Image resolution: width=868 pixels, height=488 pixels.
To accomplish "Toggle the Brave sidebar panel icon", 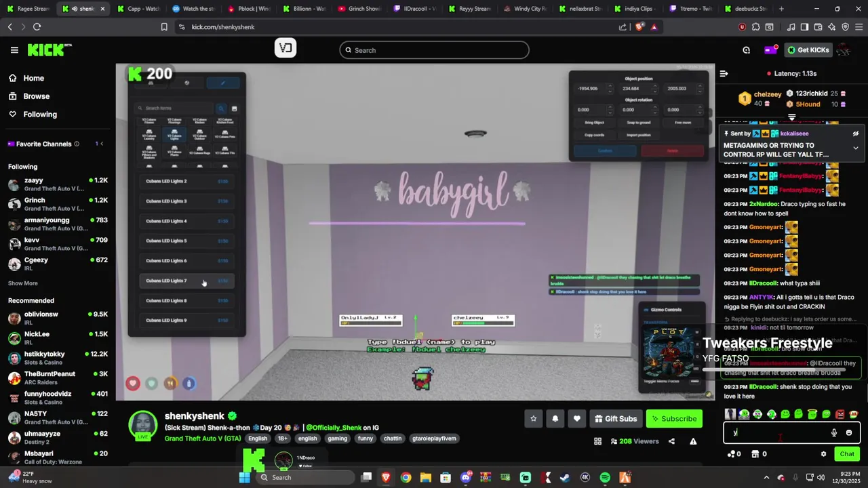I will (804, 26).
